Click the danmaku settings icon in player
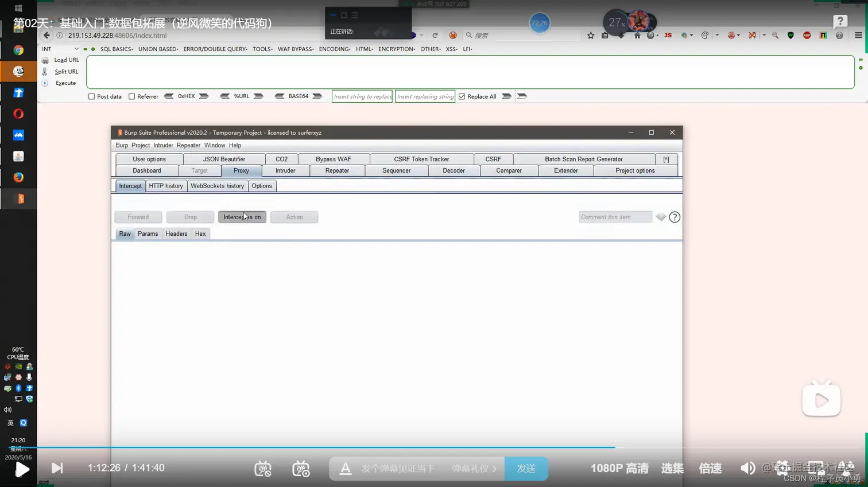Viewport: 868px width, 487px height. [301, 469]
